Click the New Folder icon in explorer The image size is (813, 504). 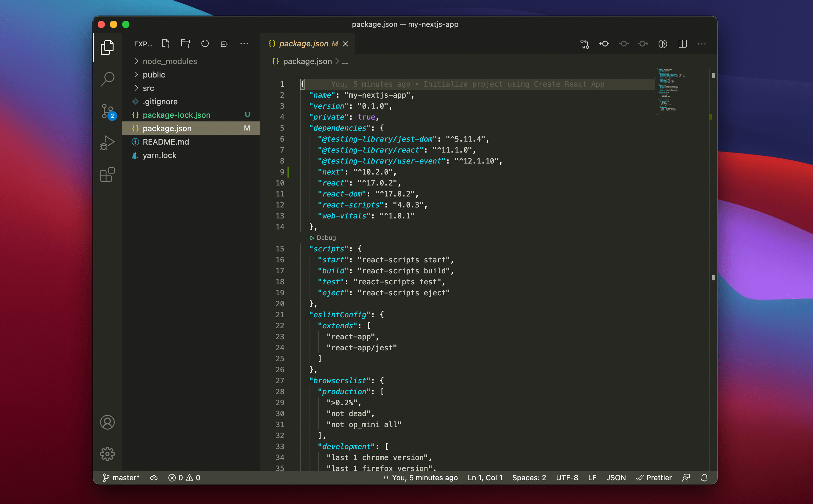click(x=186, y=44)
